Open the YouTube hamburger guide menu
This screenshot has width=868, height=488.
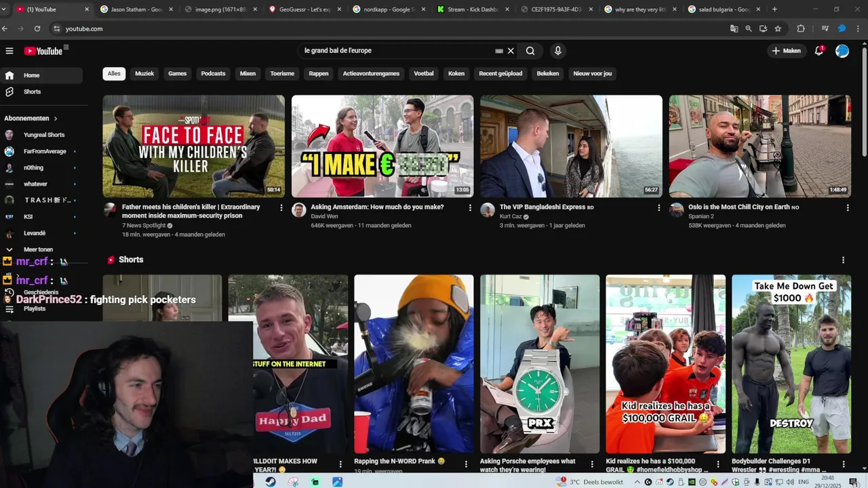(9, 51)
